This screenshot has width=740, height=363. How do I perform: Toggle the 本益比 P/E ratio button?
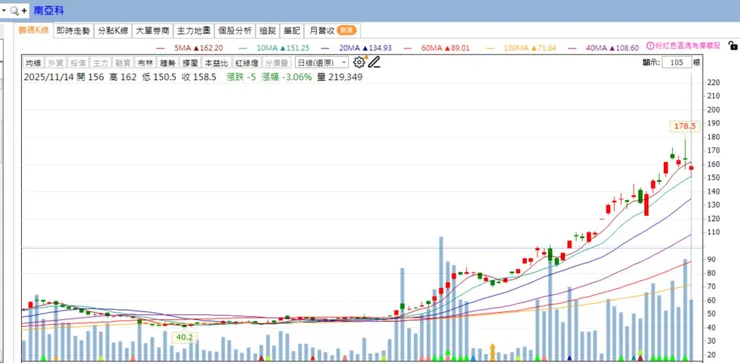pyautogui.click(x=217, y=62)
